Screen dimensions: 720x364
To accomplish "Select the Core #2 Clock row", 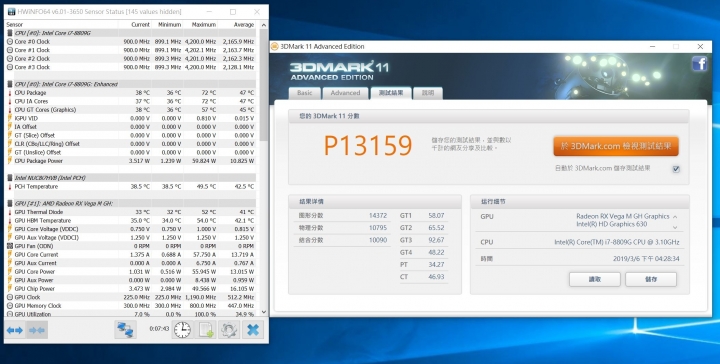I will coord(130,59).
